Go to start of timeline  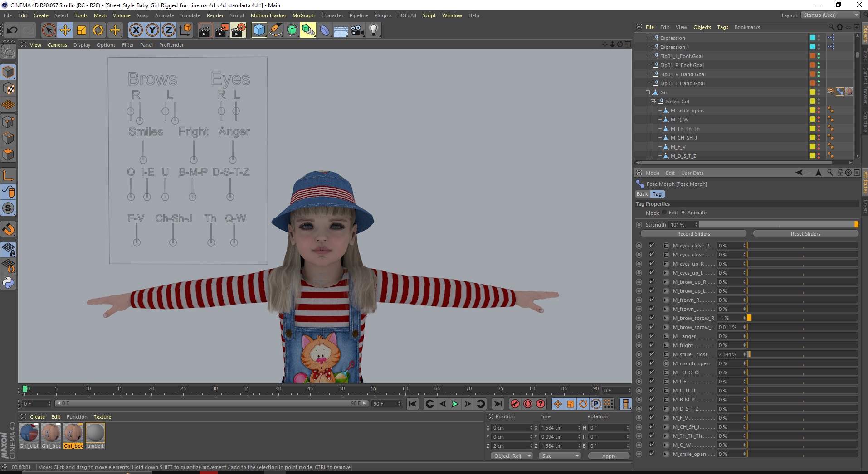tap(413, 404)
